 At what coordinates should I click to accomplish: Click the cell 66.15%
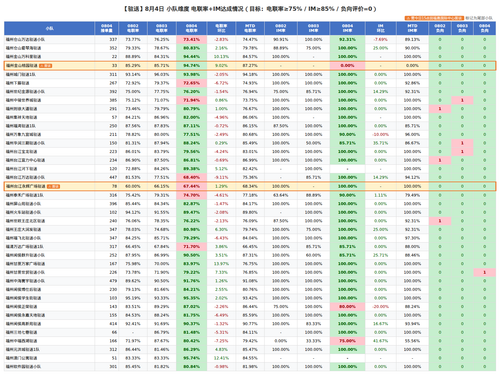tap(162, 186)
